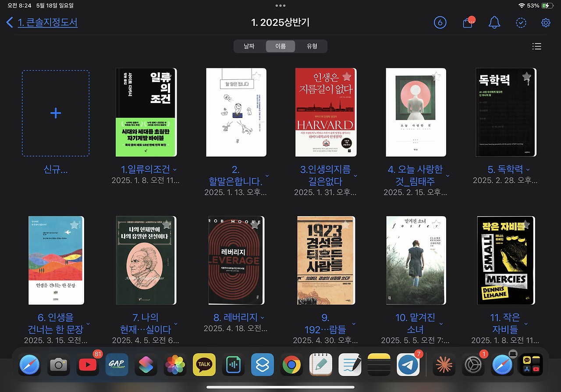The image size is (561, 392).
Task: Open Shortcuts app in dock
Action: click(146, 365)
